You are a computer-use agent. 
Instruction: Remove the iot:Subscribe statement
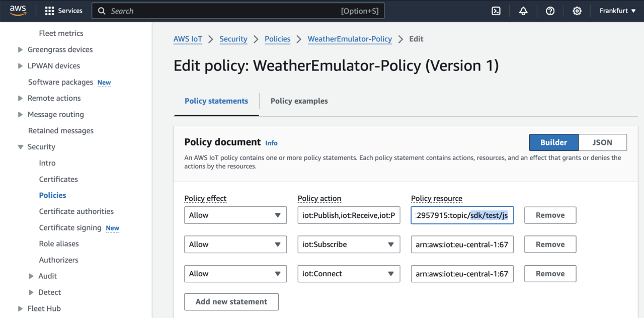pyautogui.click(x=550, y=245)
